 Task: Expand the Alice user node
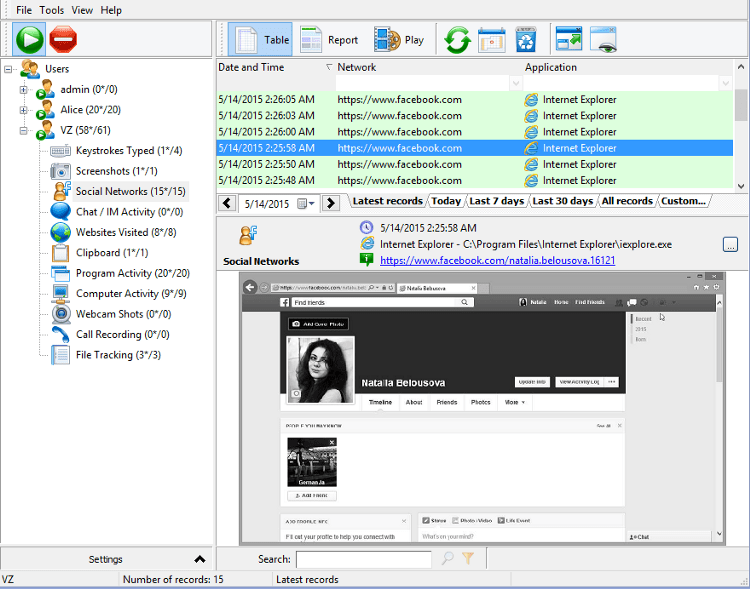tap(23, 110)
